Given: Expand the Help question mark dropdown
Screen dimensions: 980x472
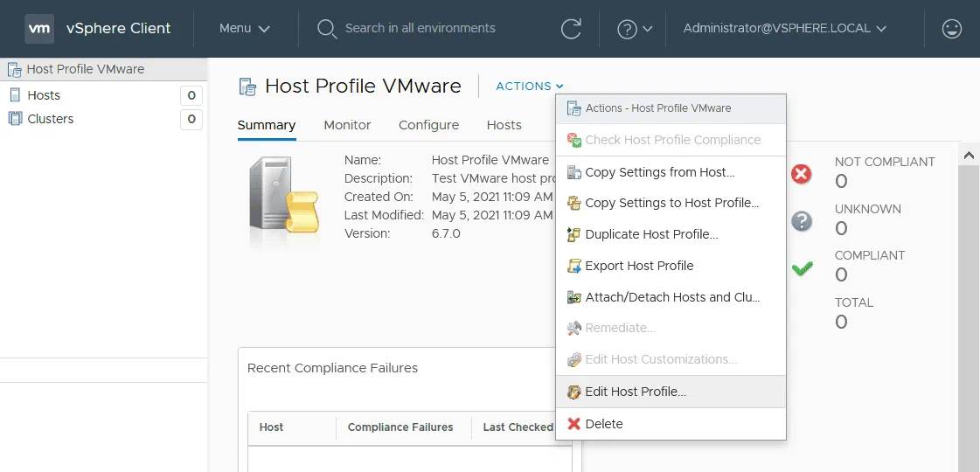Looking at the screenshot, I should click(x=635, y=29).
